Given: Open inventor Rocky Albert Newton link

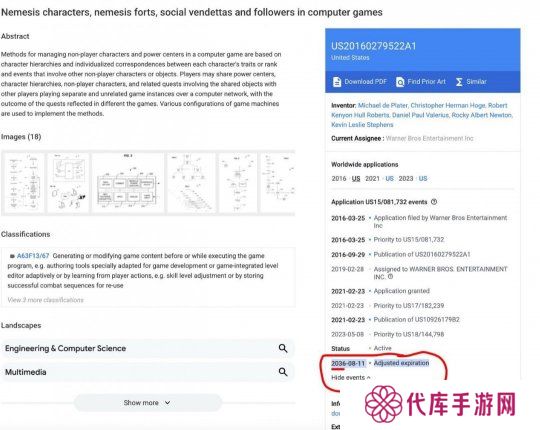Looking at the screenshot, I should [x=481, y=115].
